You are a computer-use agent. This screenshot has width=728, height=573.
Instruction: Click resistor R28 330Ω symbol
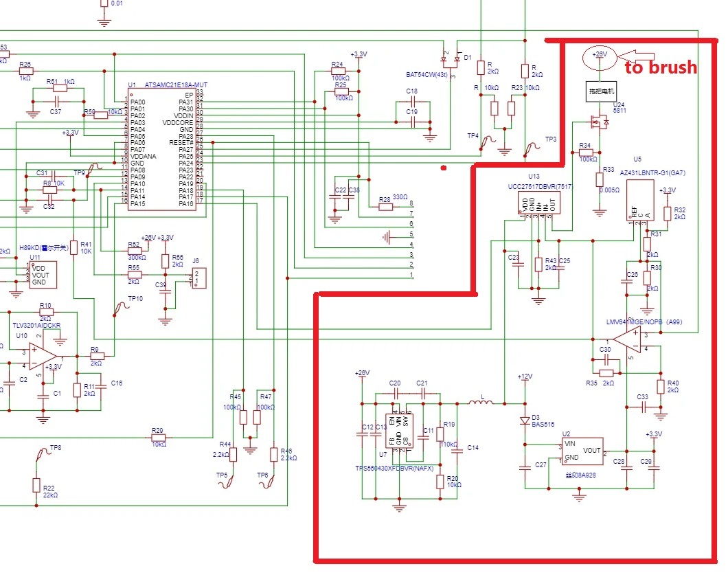point(385,207)
